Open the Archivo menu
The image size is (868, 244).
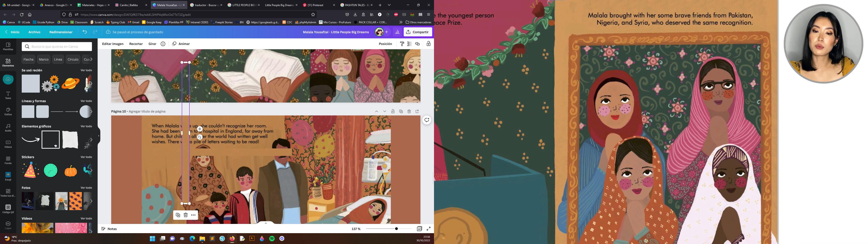(x=34, y=32)
